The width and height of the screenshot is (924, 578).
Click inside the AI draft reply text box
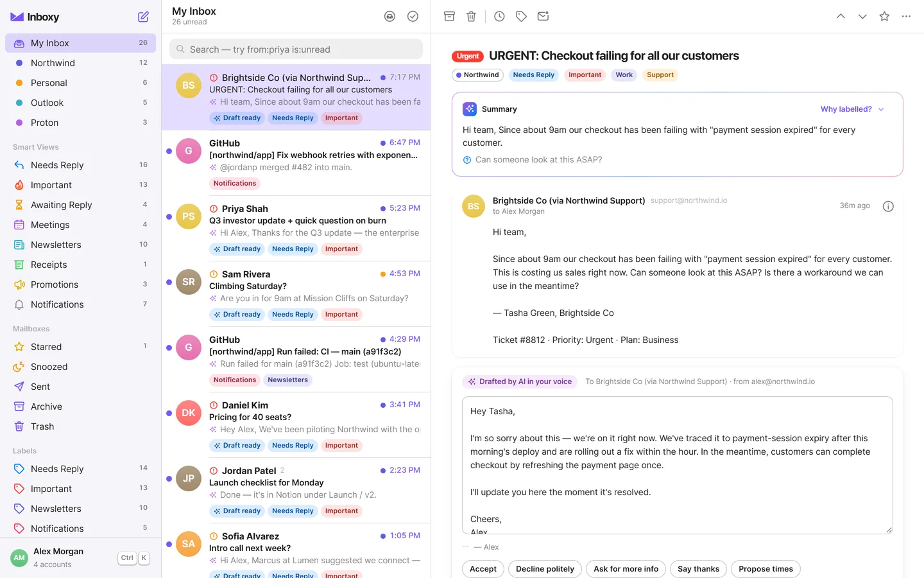click(x=678, y=465)
